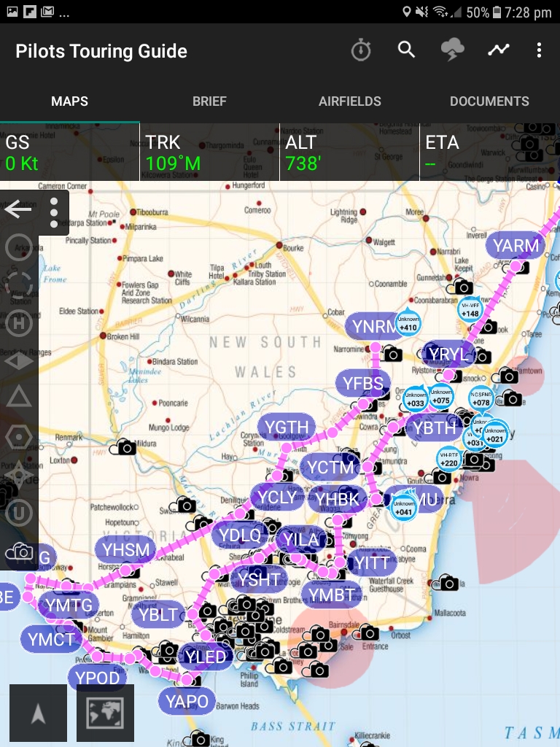Open the weather camera near Narromine
The height and width of the screenshot is (747, 560).
tap(389, 354)
